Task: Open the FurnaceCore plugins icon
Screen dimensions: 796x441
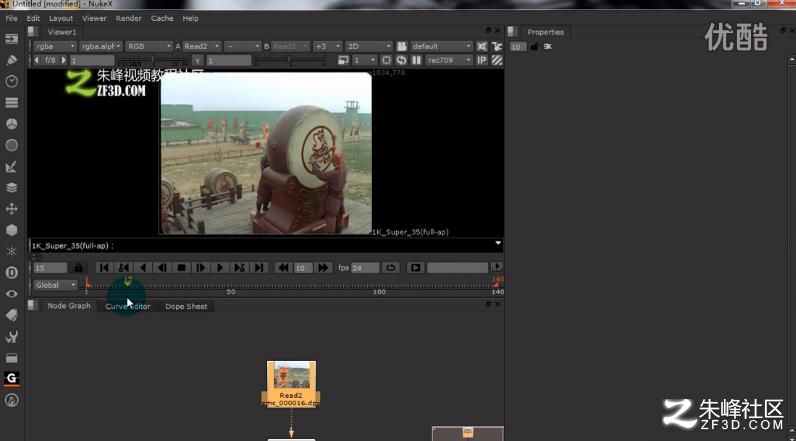Action: [11, 400]
